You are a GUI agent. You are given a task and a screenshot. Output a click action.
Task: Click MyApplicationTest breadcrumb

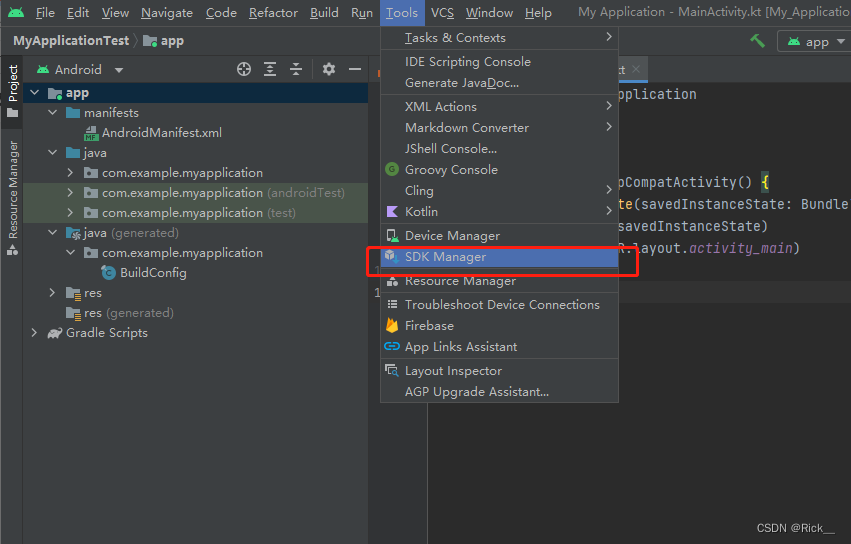(x=71, y=41)
